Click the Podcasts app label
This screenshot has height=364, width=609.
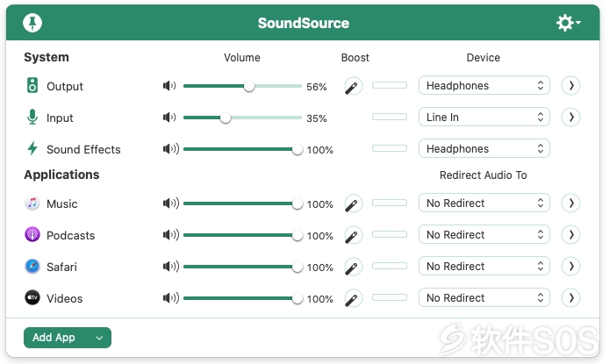[x=71, y=236]
